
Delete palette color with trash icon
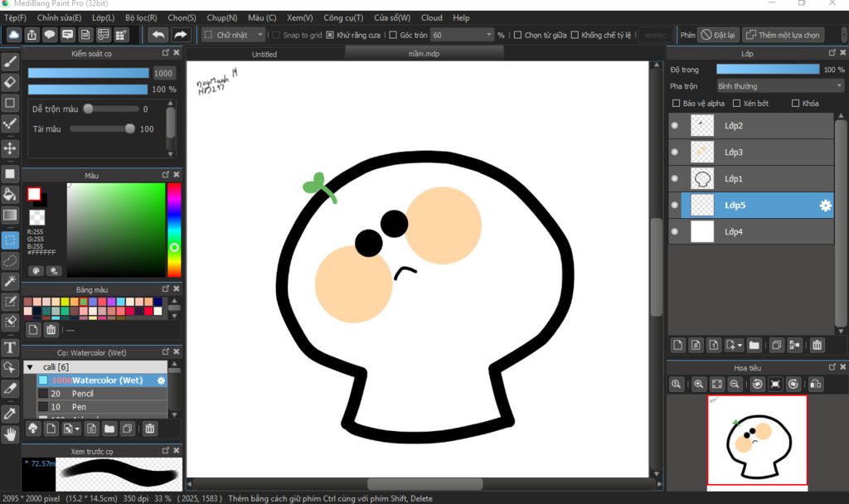51,330
